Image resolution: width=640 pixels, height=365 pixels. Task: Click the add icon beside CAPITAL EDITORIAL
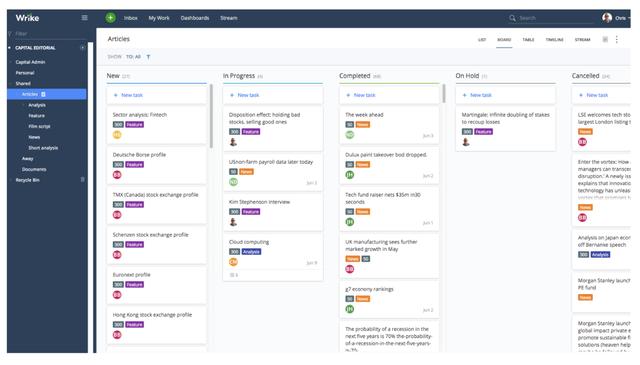pyautogui.click(x=82, y=48)
